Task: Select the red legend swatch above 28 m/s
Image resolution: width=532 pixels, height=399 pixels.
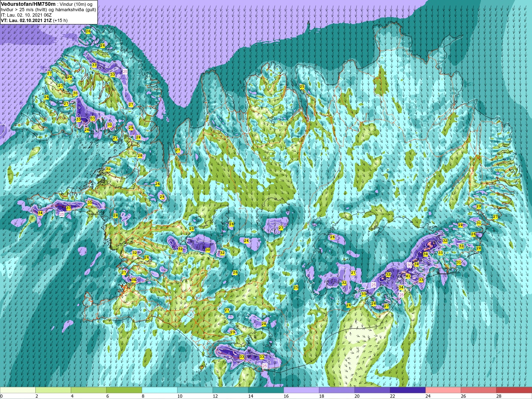Action: (x=514, y=390)
